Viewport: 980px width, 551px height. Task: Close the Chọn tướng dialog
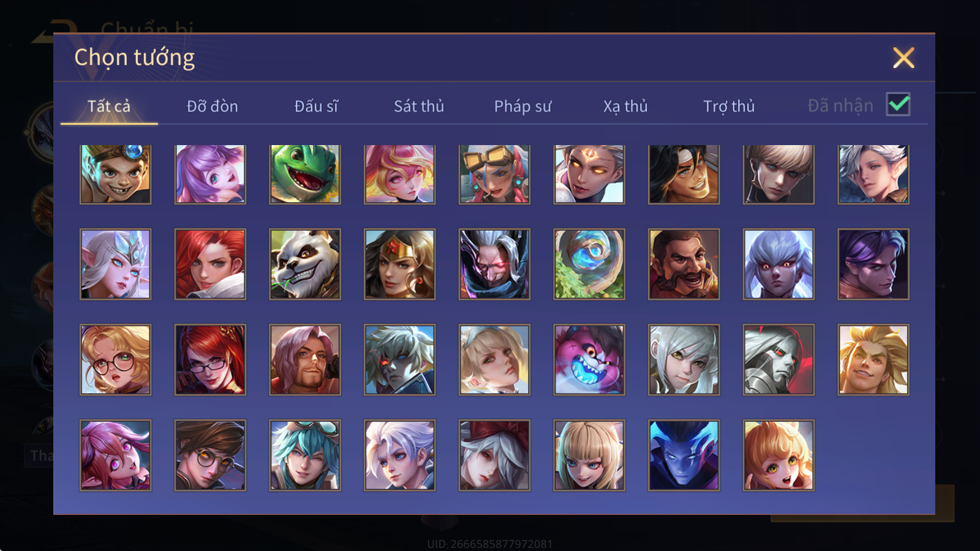(x=903, y=58)
